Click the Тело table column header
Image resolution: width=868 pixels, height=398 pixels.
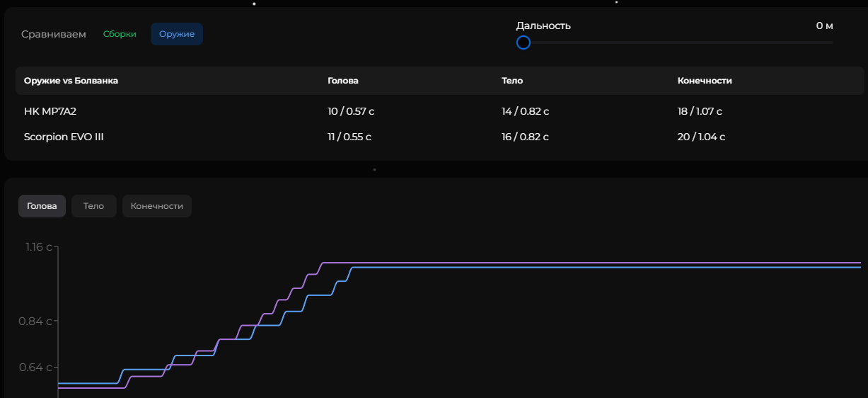[x=512, y=81]
